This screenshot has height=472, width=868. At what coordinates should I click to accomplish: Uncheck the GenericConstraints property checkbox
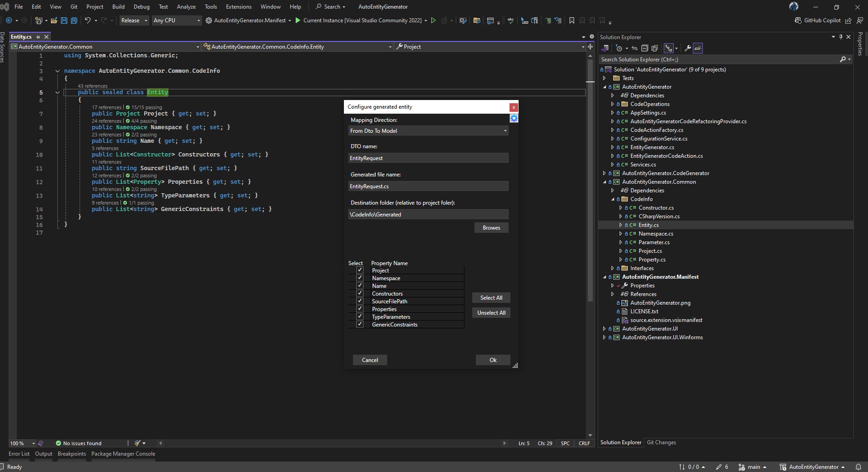pos(360,324)
